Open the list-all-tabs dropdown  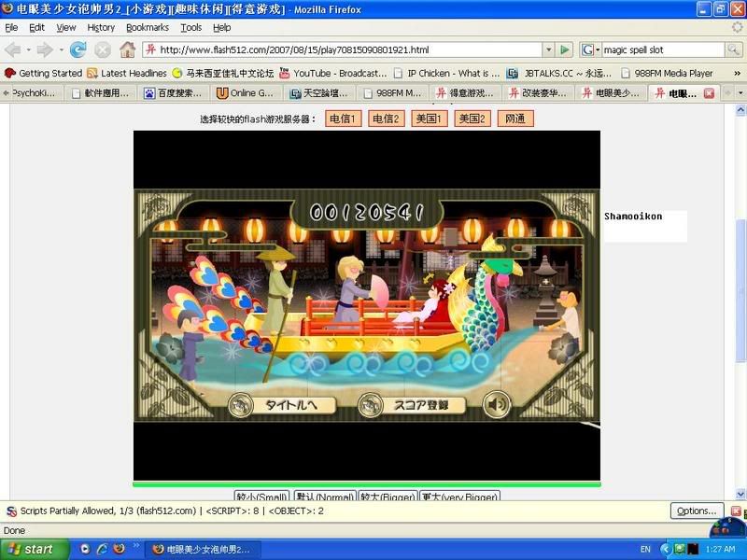pos(740,92)
